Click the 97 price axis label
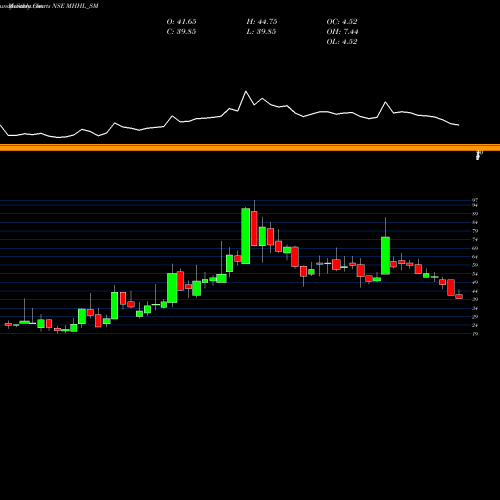This screenshot has width=500, height=500. coord(475,200)
